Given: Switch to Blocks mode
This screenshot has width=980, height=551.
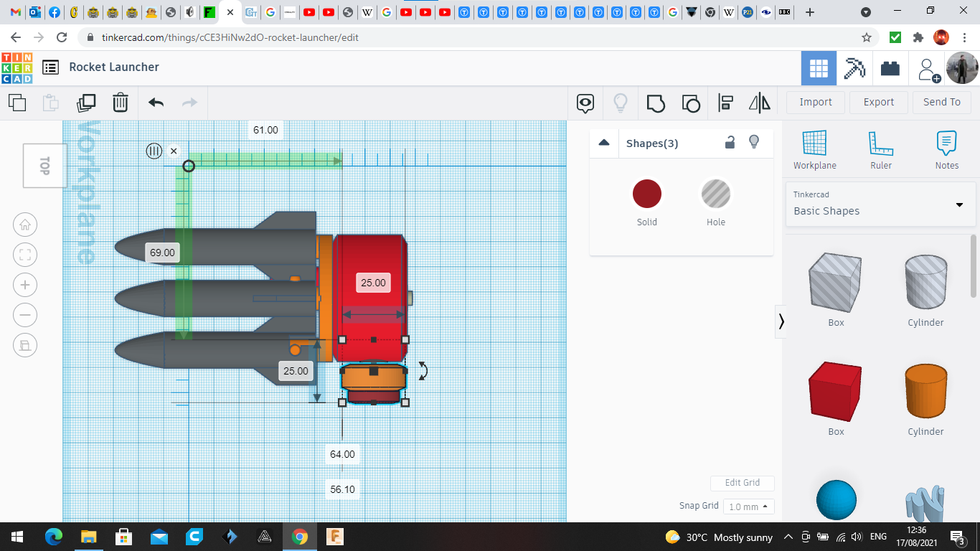Looking at the screenshot, I should 854,68.
